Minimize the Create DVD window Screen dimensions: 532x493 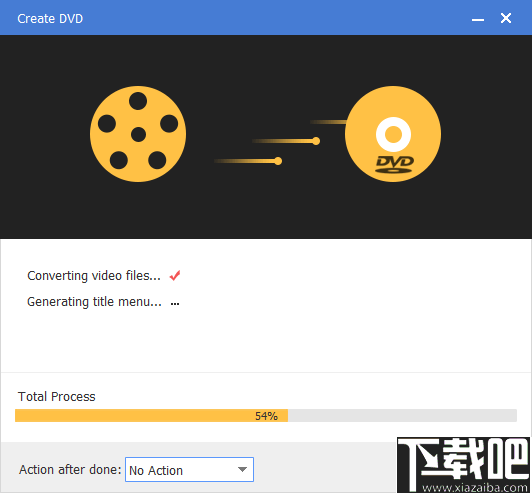point(478,19)
